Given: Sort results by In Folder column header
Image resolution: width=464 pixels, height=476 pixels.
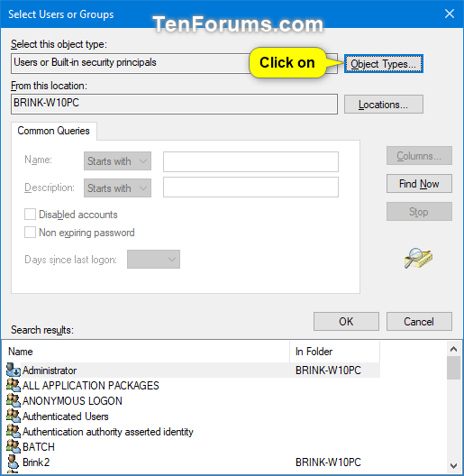Looking at the screenshot, I should tap(335, 352).
